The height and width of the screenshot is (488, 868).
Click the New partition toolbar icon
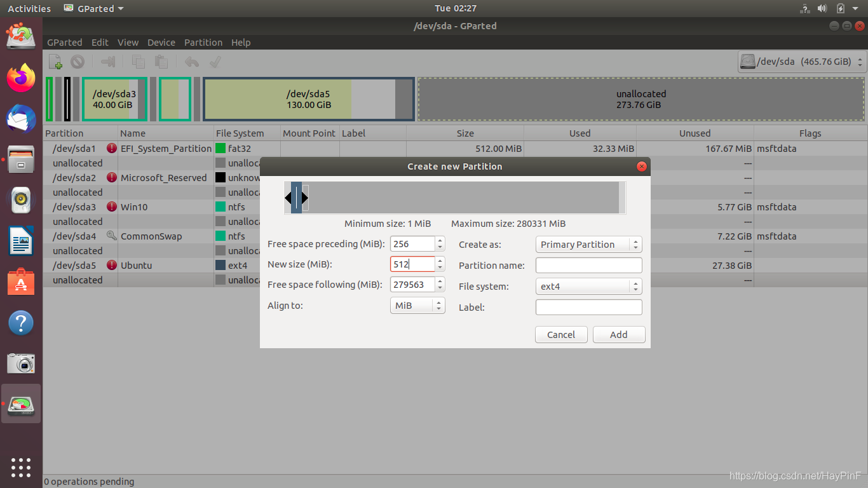(55, 62)
